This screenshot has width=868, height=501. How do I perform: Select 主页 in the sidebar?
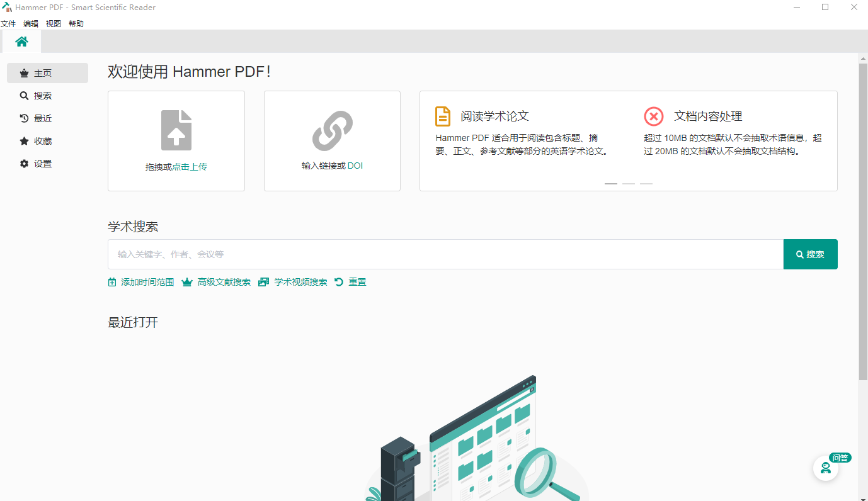47,73
